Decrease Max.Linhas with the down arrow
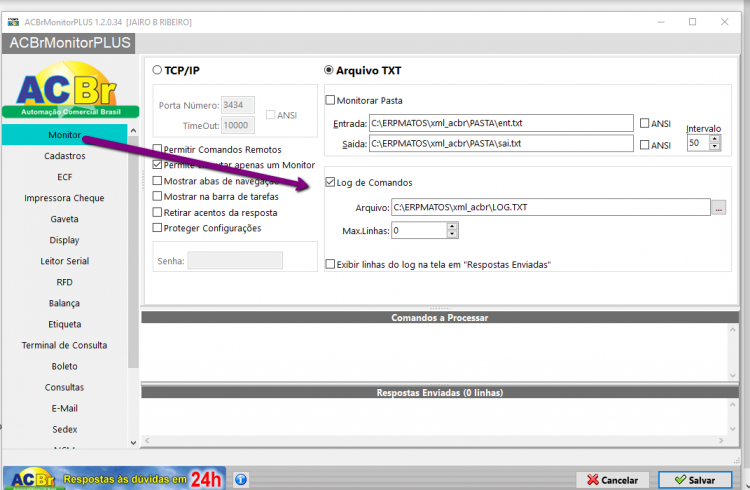Viewport: 750px width, 490px height. [452, 234]
